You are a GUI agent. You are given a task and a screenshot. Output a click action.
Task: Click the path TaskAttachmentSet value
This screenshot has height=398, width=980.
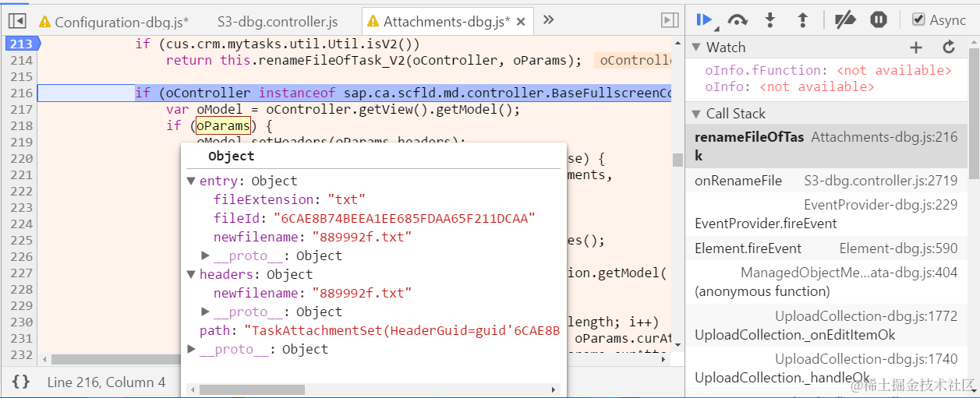coord(402,330)
